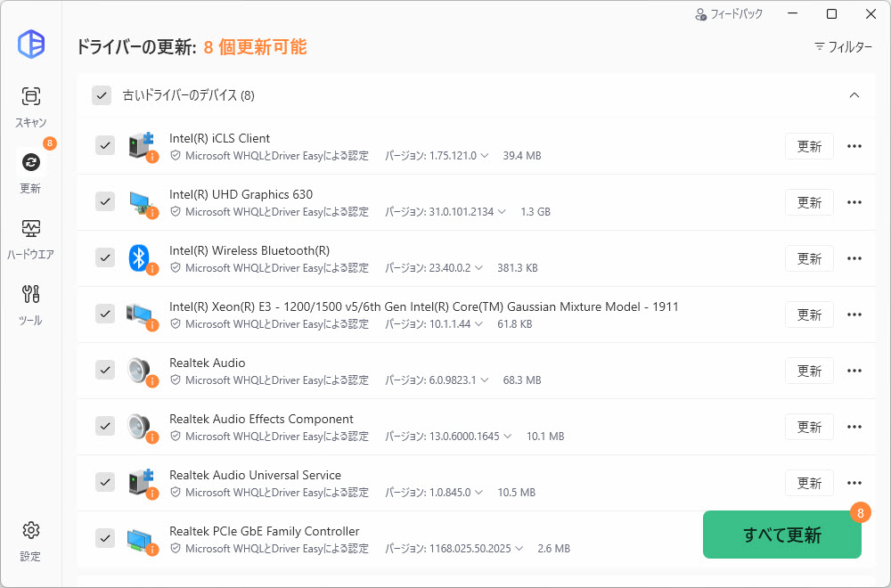Click the WHQL shield icon for iCLS Client
This screenshot has width=891, height=588.
coord(176,156)
